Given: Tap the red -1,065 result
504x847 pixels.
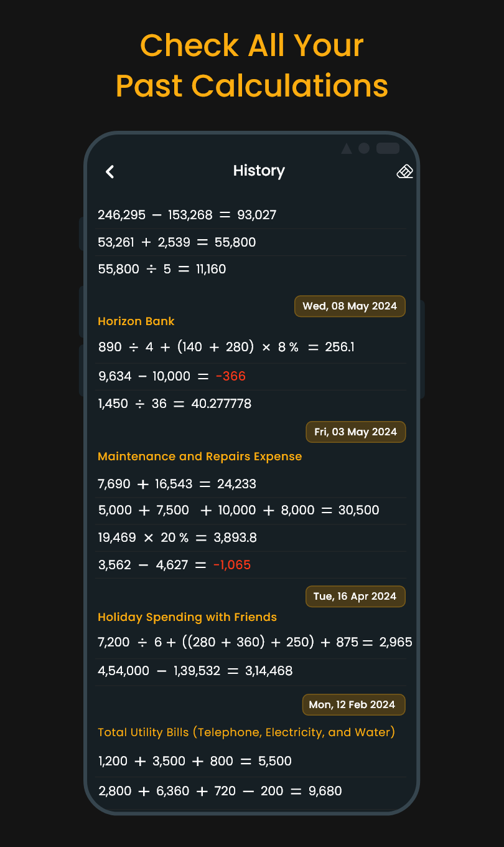Looking at the screenshot, I should pyautogui.click(x=232, y=565).
